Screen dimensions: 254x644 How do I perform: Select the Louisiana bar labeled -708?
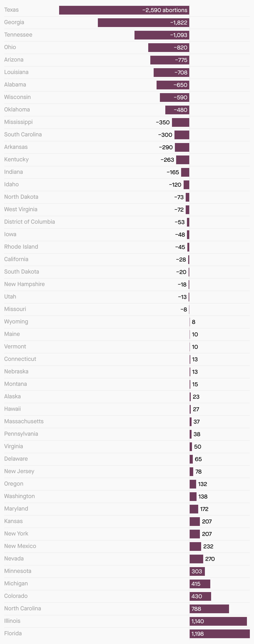click(171, 73)
